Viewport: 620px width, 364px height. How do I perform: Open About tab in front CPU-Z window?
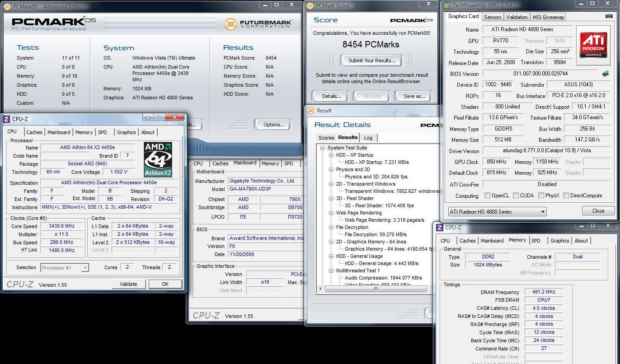(148, 132)
